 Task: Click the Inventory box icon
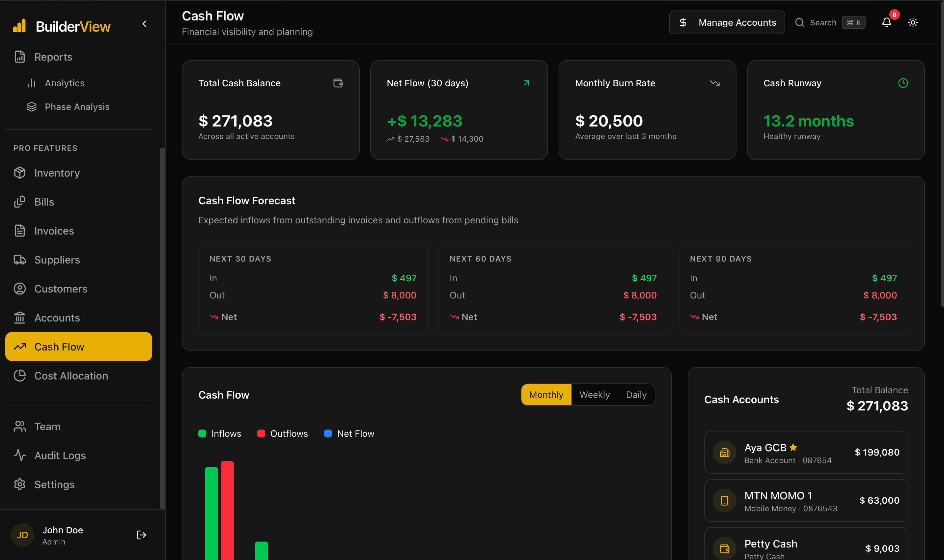[20, 173]
